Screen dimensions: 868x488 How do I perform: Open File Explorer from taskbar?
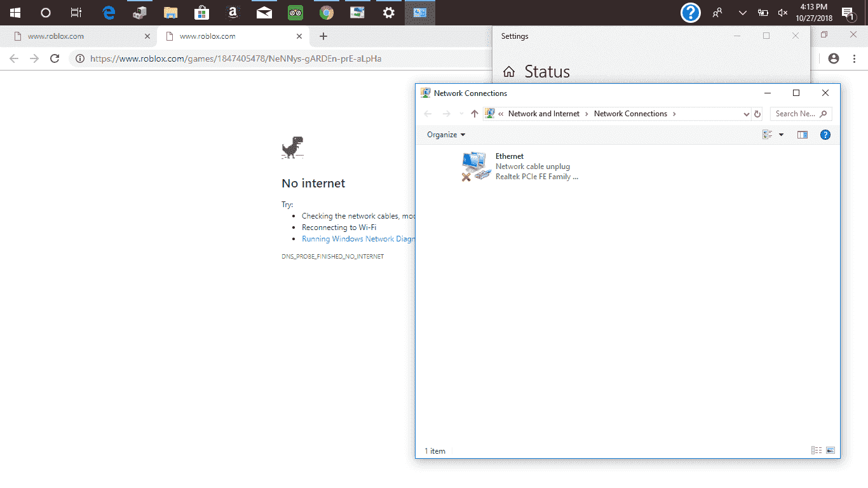point(170,12)
